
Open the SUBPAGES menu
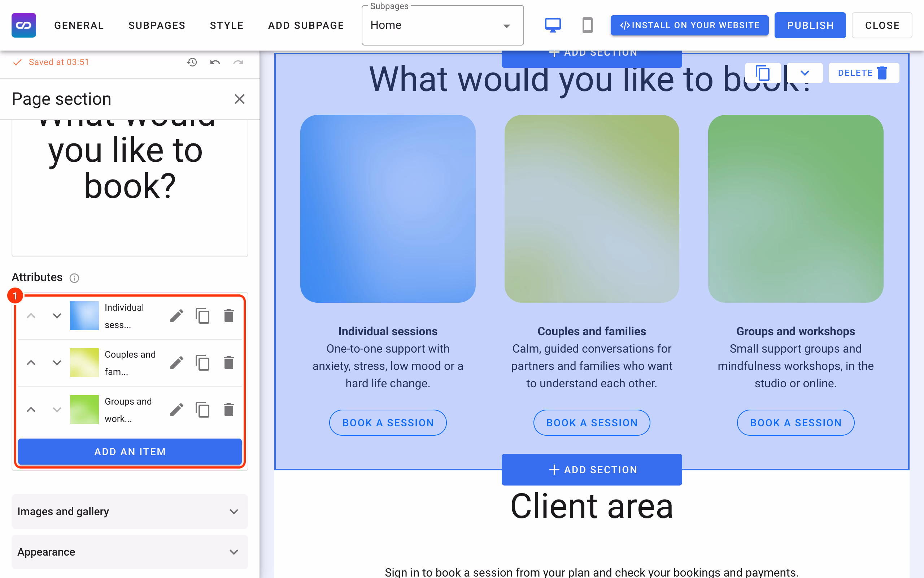click(157, 25)
